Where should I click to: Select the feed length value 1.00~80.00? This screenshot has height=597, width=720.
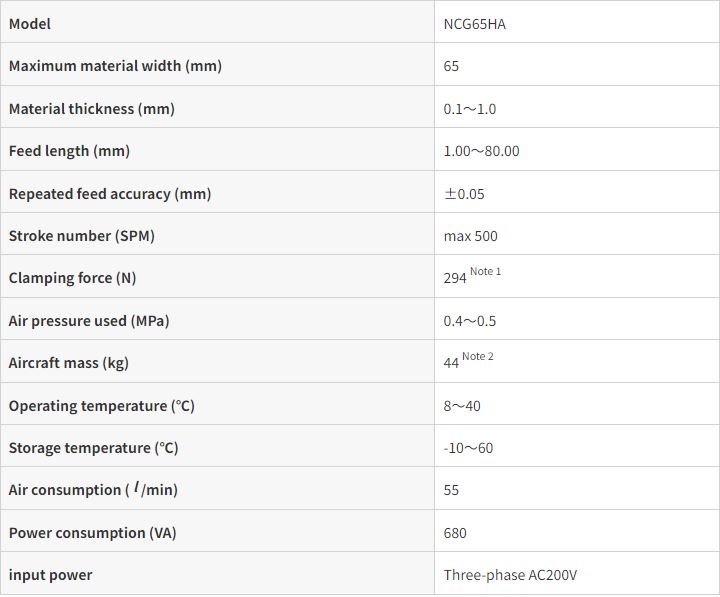pos(481,151)
